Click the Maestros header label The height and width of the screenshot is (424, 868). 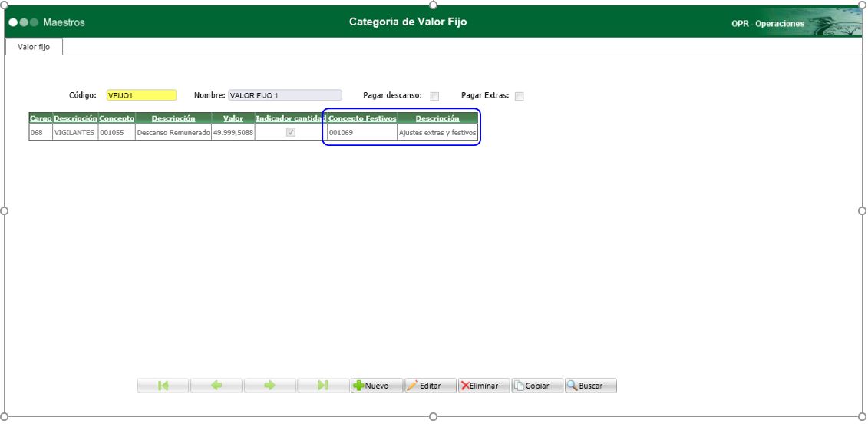click(x=64, y=23)
